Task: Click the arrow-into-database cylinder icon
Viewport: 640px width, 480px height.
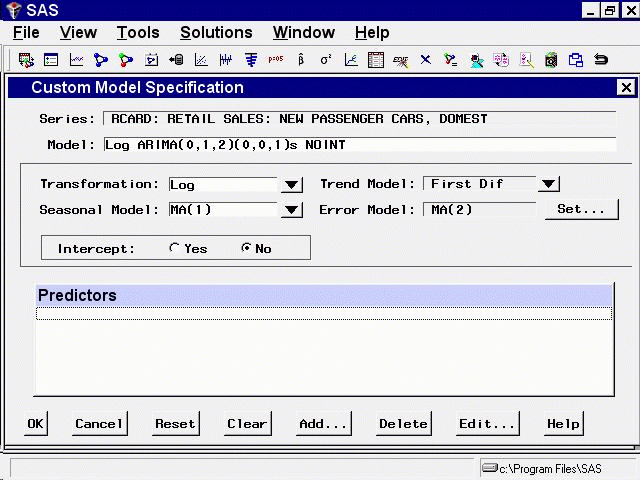Action: point(176,60)
